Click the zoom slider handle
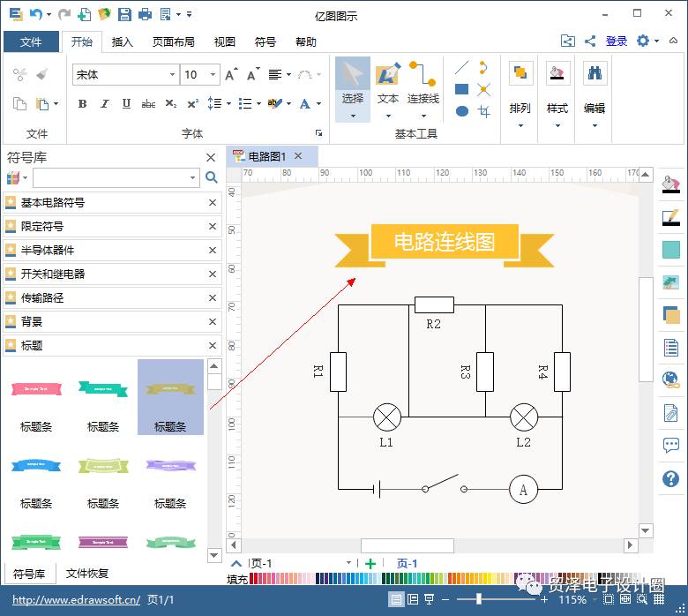This screenshot has width=688, height=616. 479,599
